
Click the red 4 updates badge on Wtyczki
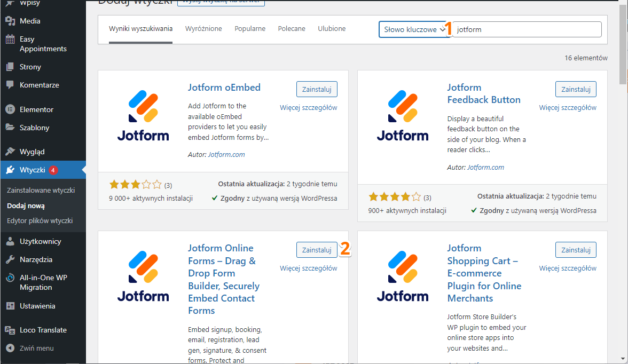[53, 170]
